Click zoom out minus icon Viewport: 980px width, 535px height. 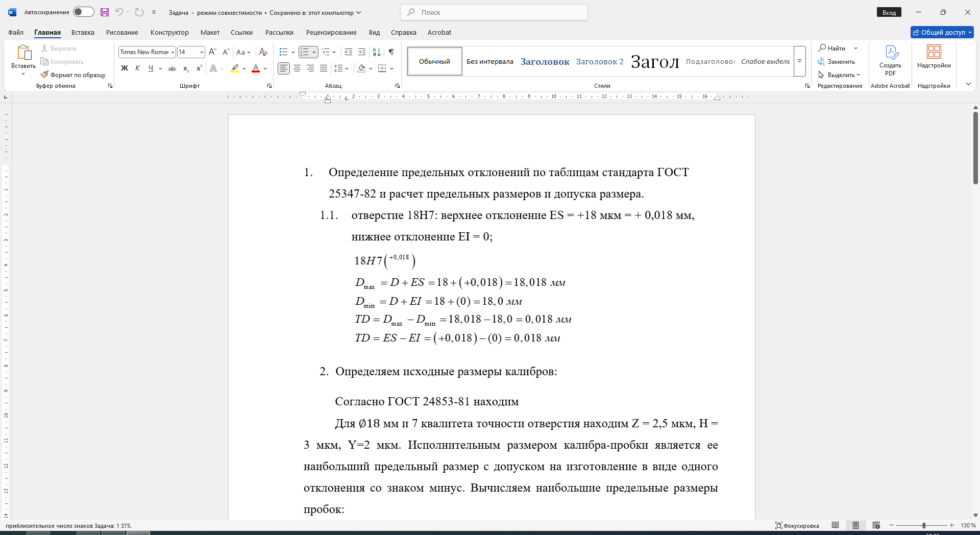892,525
